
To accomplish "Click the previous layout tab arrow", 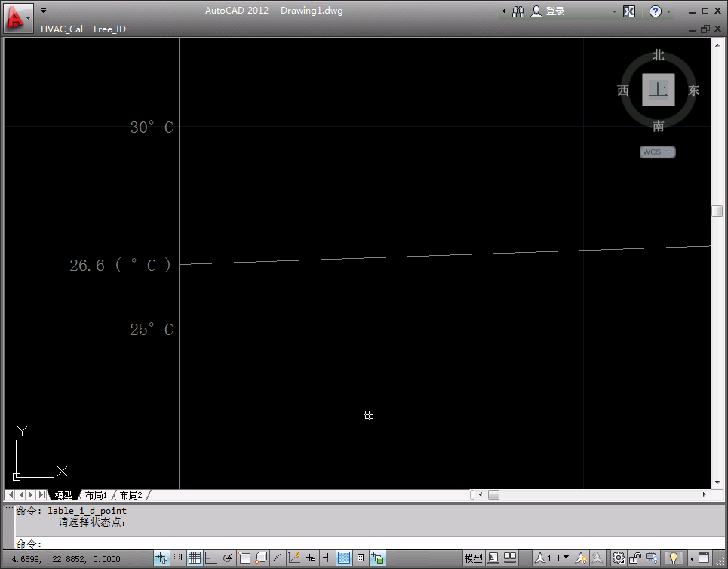I will point(21,495).
